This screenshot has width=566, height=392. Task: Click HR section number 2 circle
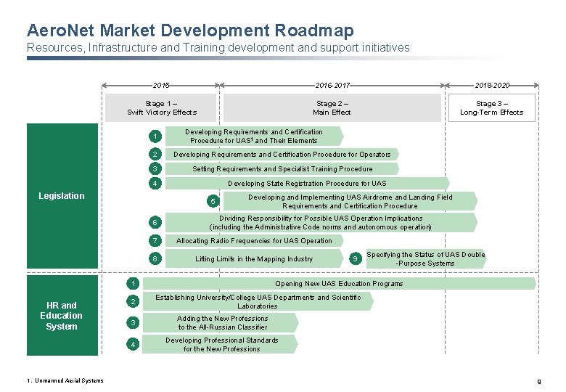tap(133, 301)
